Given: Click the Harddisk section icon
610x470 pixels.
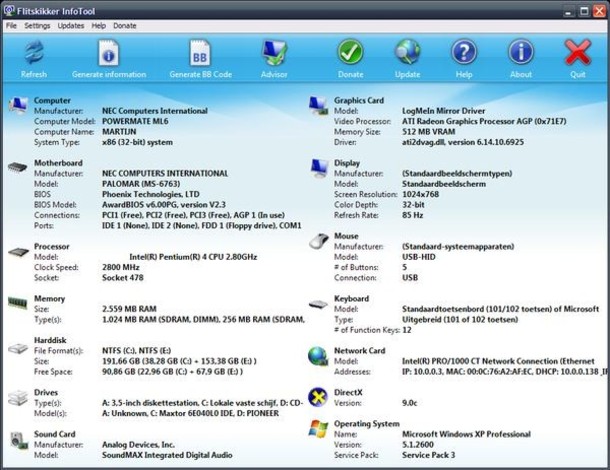Looking at the screenshot, I should 18,348.
